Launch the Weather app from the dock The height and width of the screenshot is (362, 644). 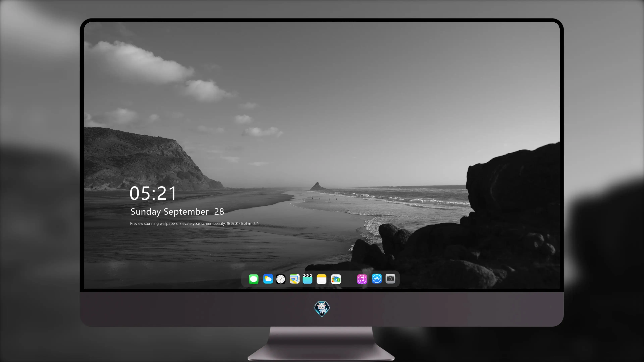(268, 279)
